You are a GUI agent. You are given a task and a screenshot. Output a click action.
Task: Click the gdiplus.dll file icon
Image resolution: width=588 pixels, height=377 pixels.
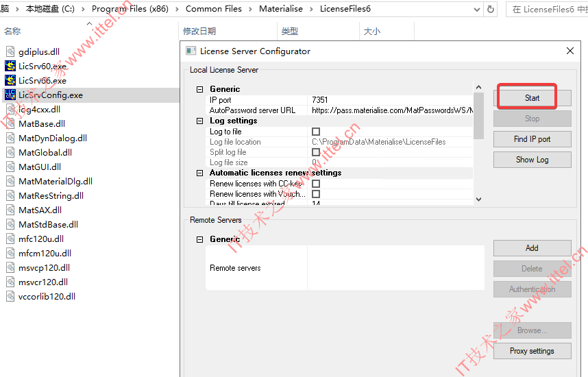[x=10, y=51]
